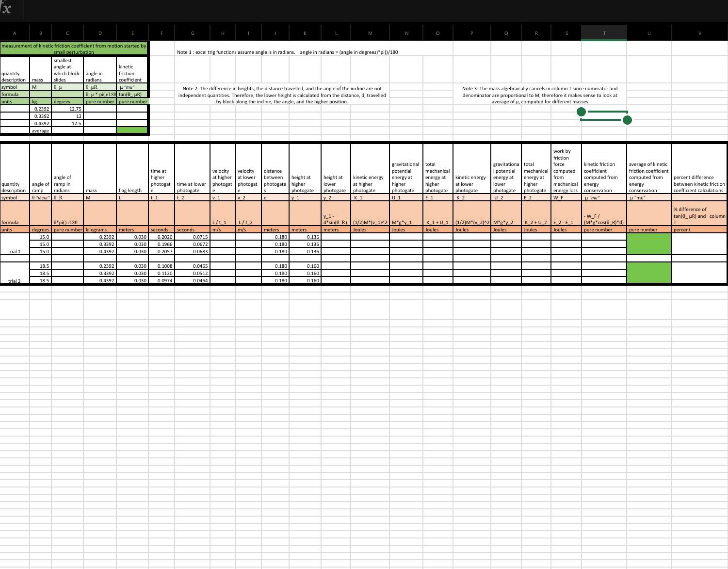Select column J header
Image resolution: width=728 pixels, height=569 pixels.
pos(275,33)
